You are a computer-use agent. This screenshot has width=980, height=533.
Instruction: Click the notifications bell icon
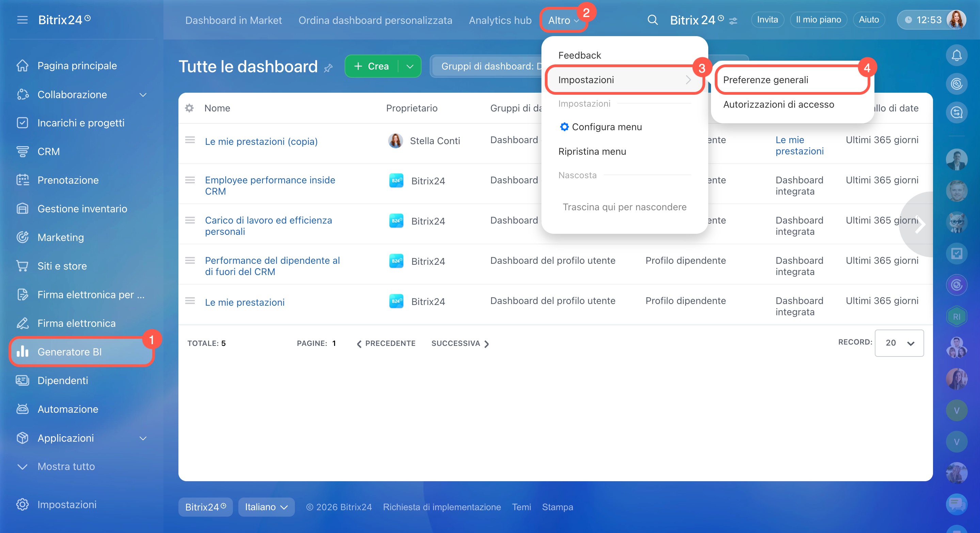click(x=956, y=56)
